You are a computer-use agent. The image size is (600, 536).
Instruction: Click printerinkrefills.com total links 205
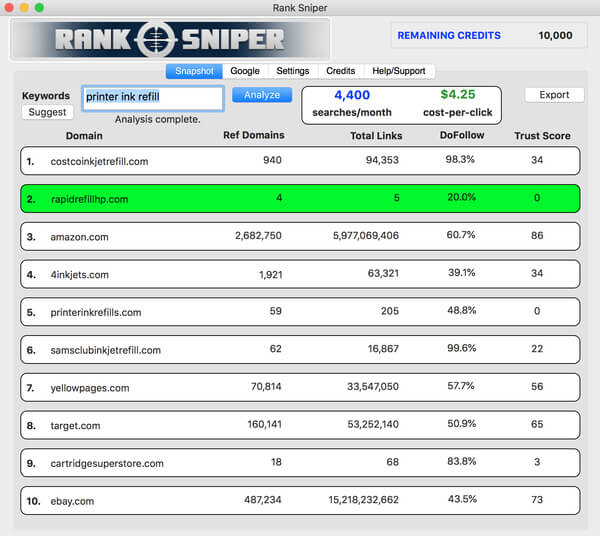pos(390,311)
